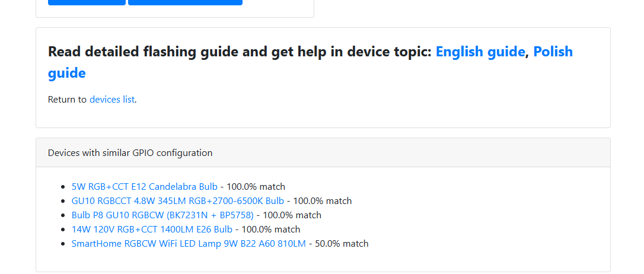Click the left blue button at top
This screenshot has height=274, width=644.
87,2
